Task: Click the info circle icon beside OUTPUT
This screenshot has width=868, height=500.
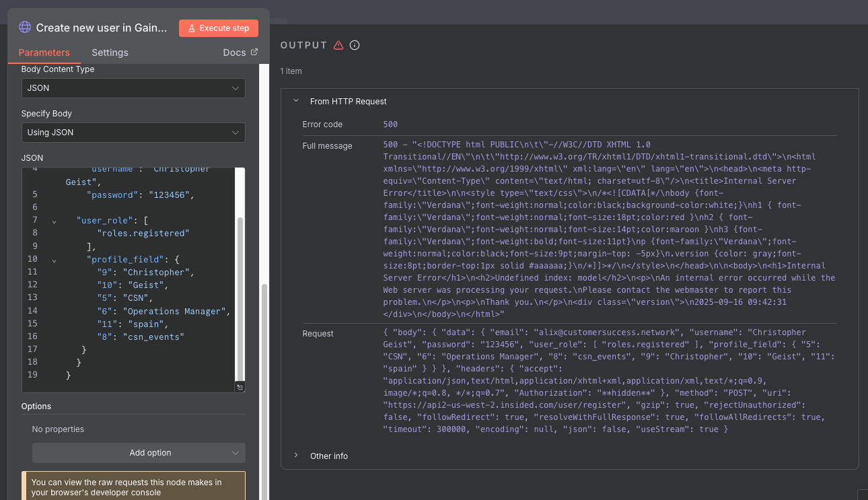Action: (355, 45)
